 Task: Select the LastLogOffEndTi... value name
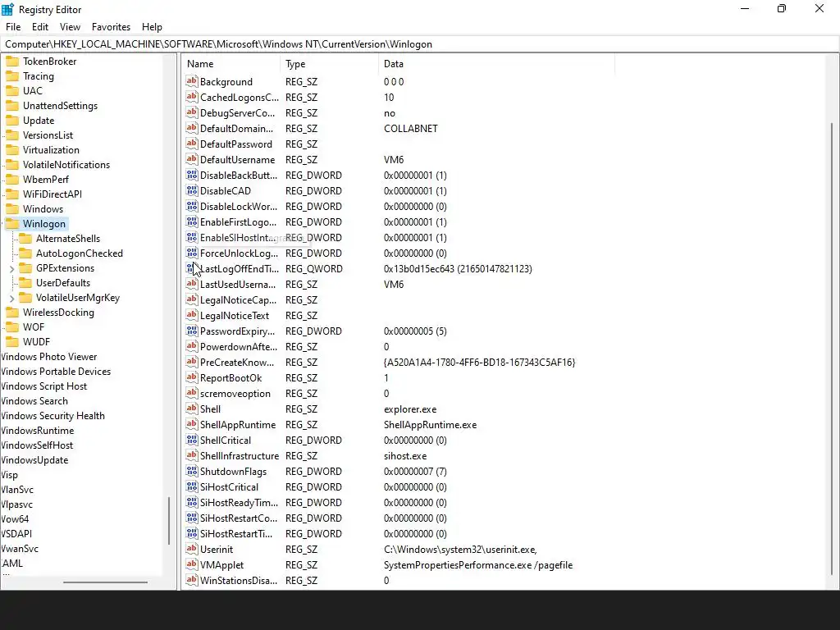(x=240, y=268)
